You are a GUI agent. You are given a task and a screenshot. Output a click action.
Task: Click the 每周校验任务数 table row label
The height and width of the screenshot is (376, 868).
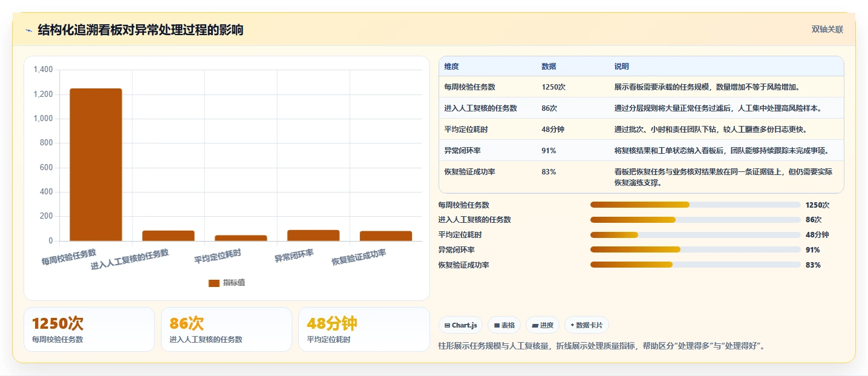(470, 87)
